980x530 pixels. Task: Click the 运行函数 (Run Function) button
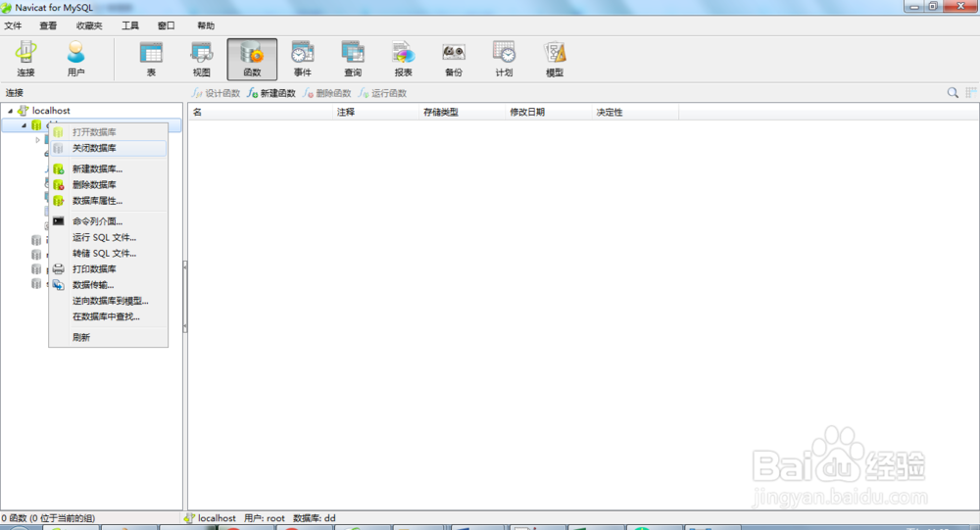coord(382,93)
